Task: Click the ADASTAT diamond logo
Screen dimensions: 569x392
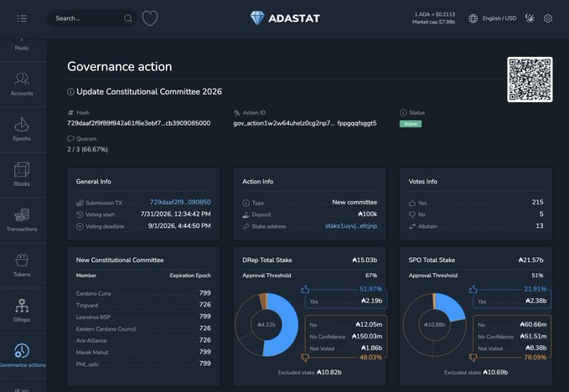Action: 285,18
